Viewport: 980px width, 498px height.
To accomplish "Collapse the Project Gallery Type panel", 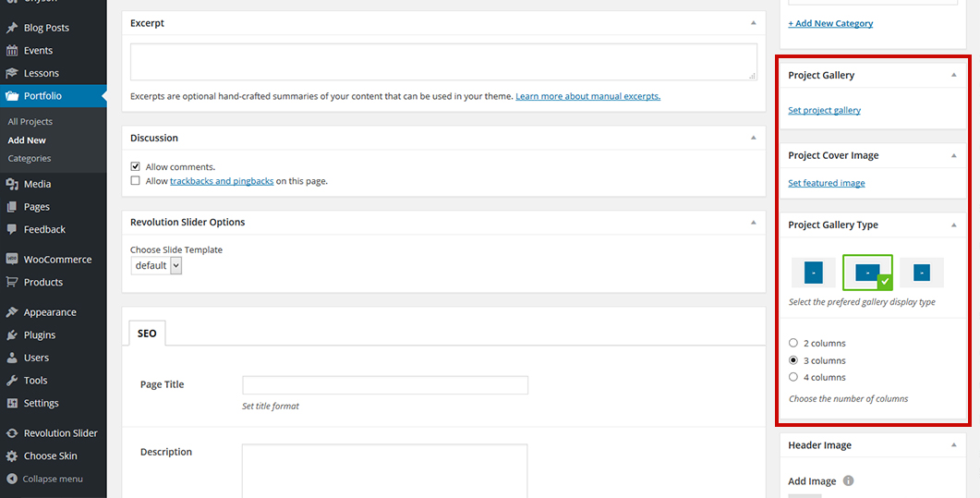I will click(954, 225).
